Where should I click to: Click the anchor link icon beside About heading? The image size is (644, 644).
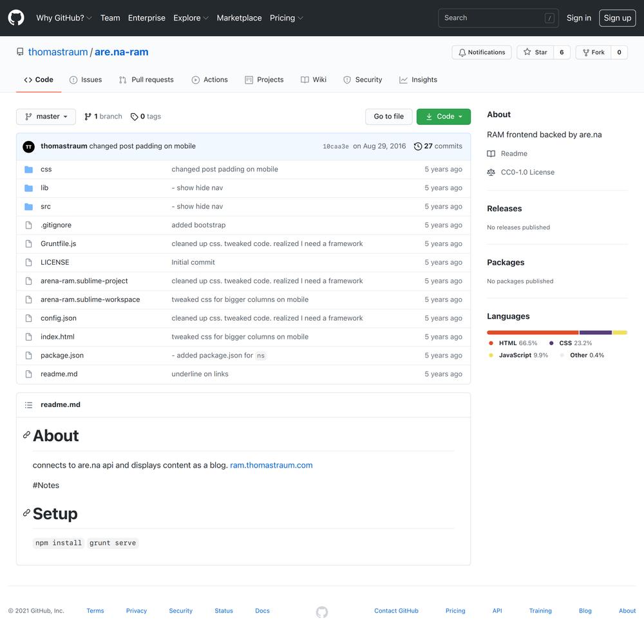click(x=26, y=435)
